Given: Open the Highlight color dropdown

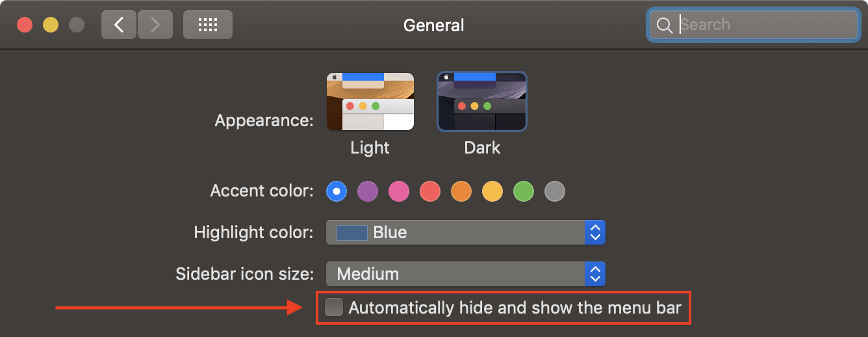Looking at the screenshot, I should [465, 232].
